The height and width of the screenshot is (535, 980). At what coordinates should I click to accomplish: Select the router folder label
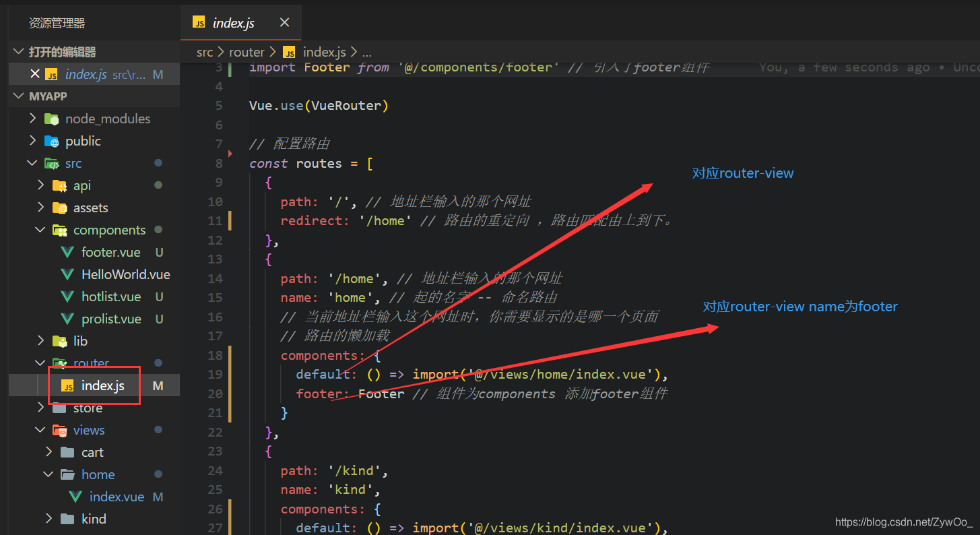point(91,363)
